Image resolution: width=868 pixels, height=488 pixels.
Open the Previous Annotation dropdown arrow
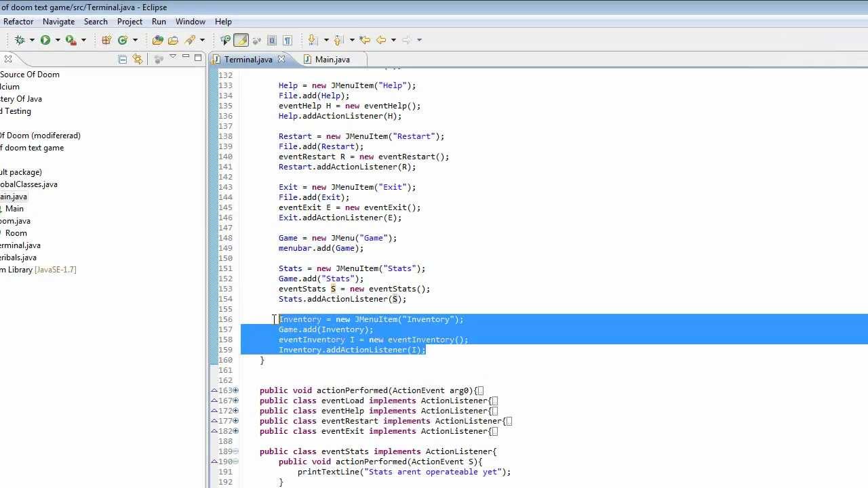[x=352, y=40]
